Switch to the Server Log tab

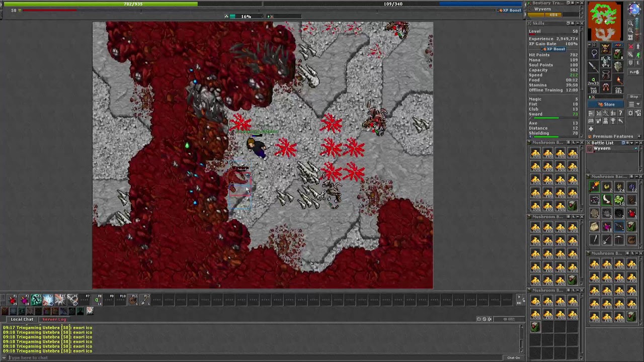(x=54, y=319)
